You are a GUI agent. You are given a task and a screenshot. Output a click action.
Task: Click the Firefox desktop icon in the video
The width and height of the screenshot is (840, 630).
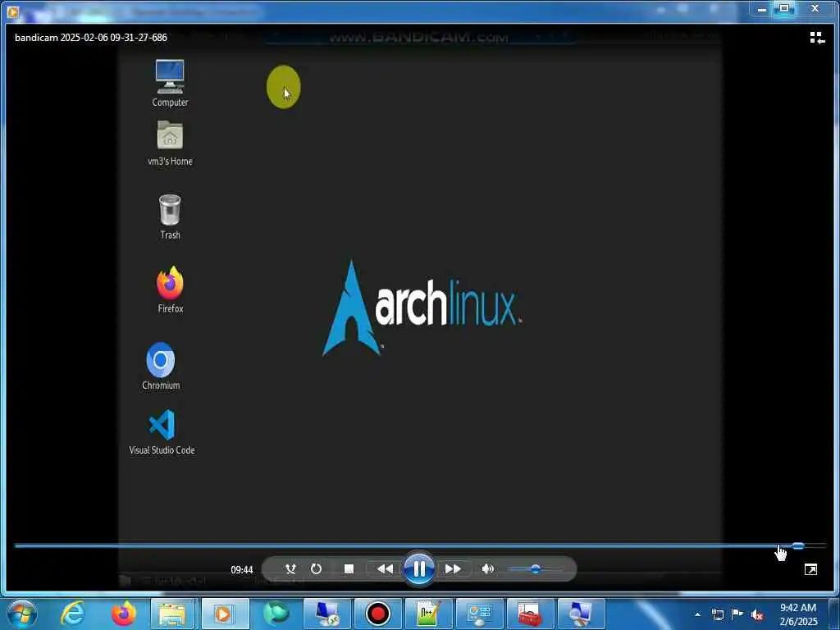[x=171, y=290]
